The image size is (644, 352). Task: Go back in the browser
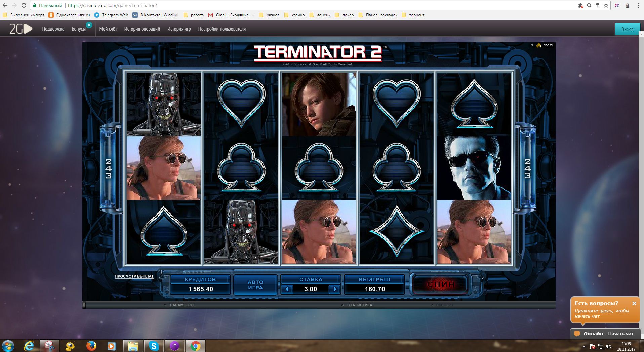click(5, 5)
